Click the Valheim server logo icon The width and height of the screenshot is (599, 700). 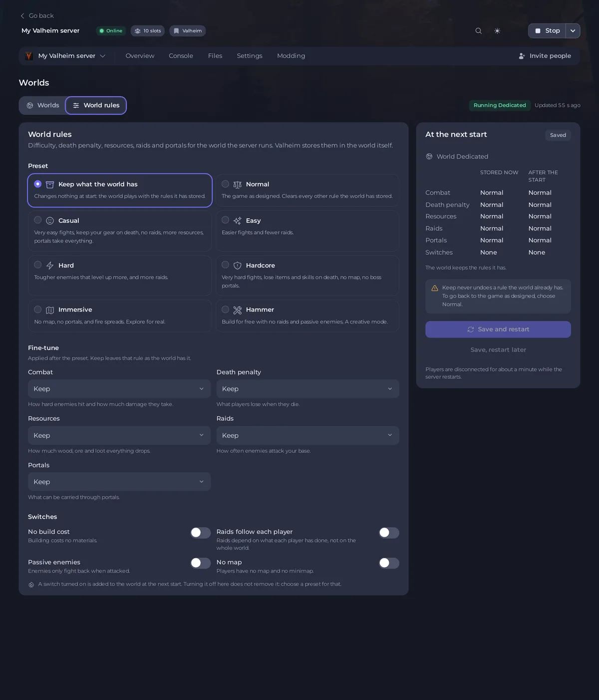coord(29,56)
